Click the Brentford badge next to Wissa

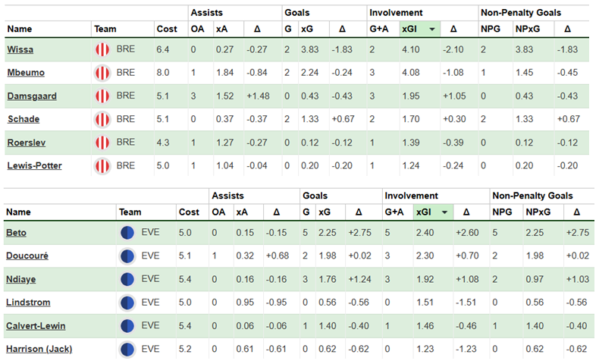click(x=102, y=51)
